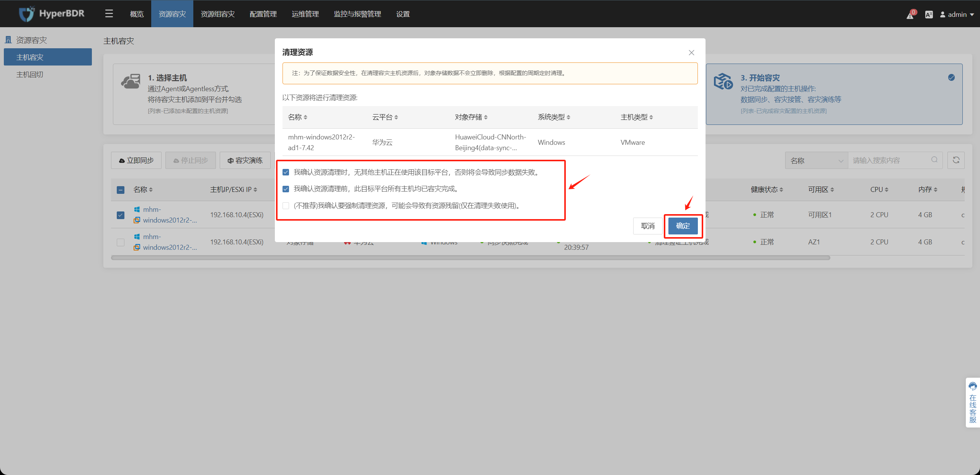Open the 概览 menu

point(137,14)
